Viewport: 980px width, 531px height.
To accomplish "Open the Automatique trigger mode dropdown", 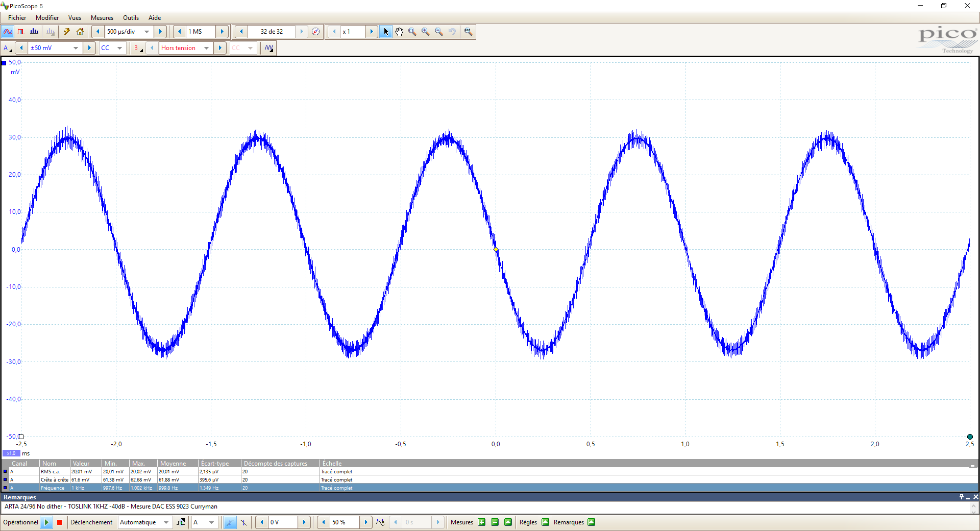I will [x=166, y=522].
